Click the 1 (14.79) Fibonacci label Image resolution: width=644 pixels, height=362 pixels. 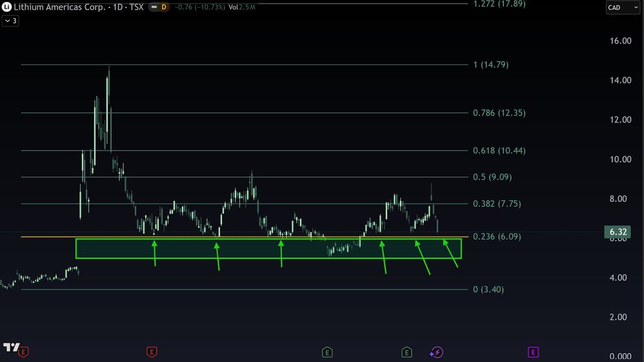[x=491, y=64]
